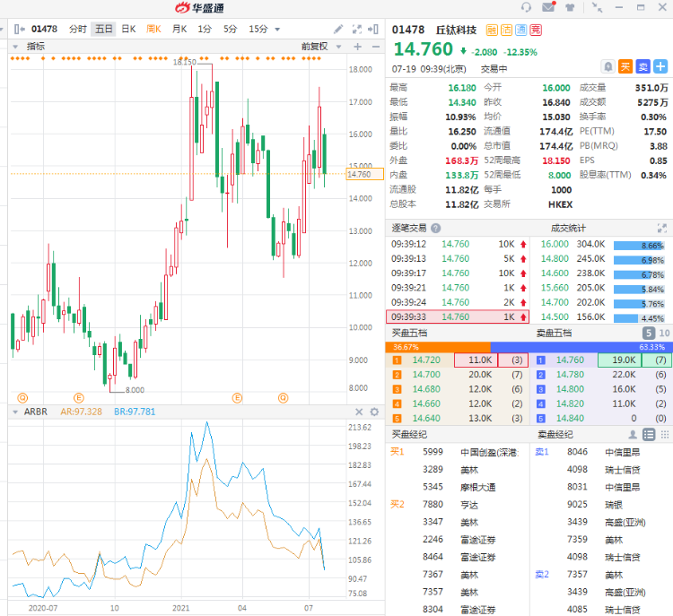Select the 09:39:33 trade tick row

pos(458,317)
